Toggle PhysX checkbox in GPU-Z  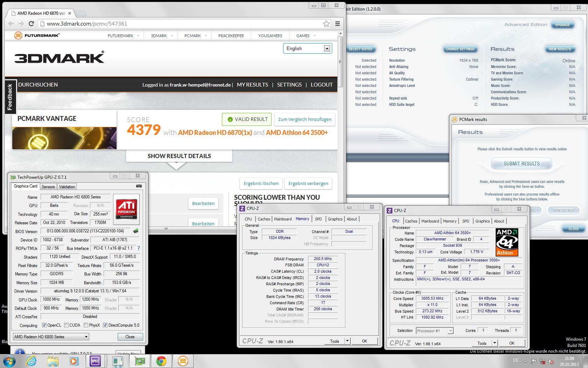(x=86, y=325)
